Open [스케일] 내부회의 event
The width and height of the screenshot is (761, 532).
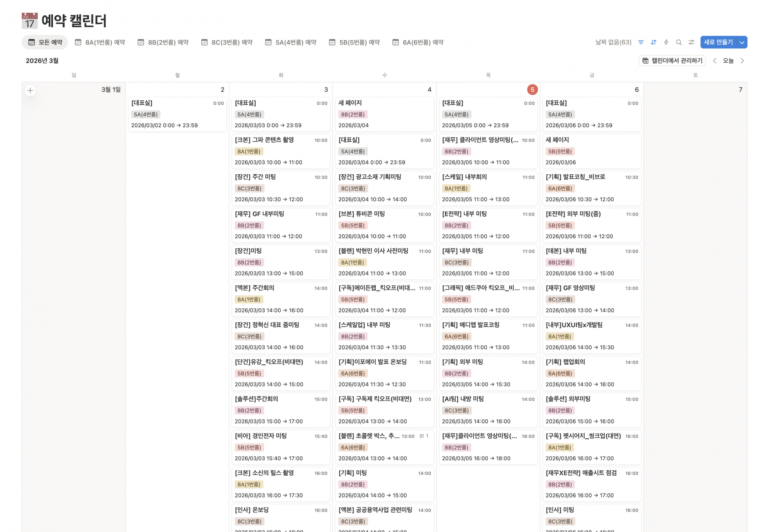488,188
